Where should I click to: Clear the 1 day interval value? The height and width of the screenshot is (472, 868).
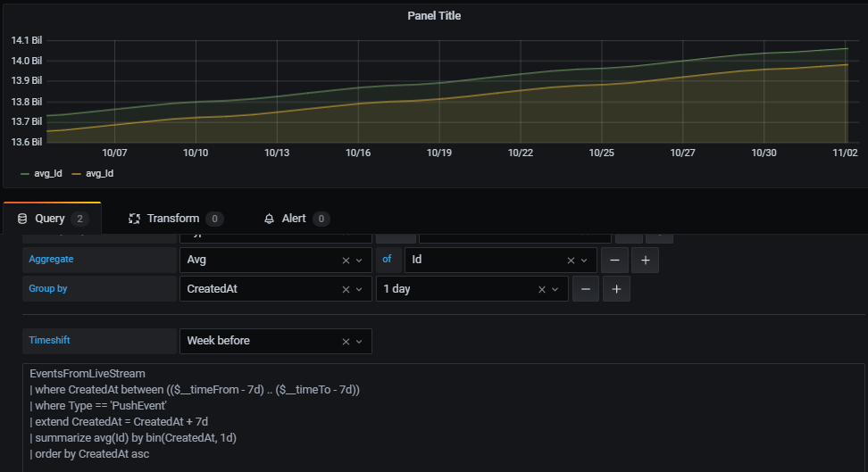tap(542, 289)
